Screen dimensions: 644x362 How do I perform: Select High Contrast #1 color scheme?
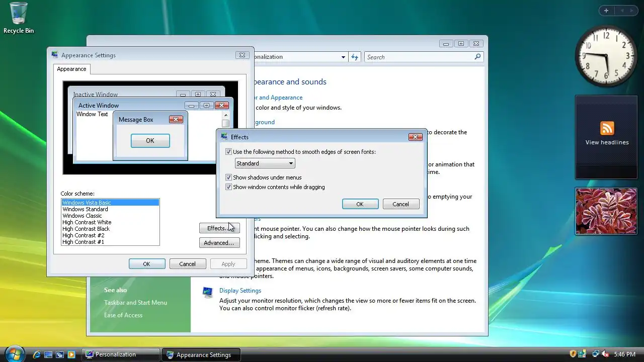(x=110, y=242)
